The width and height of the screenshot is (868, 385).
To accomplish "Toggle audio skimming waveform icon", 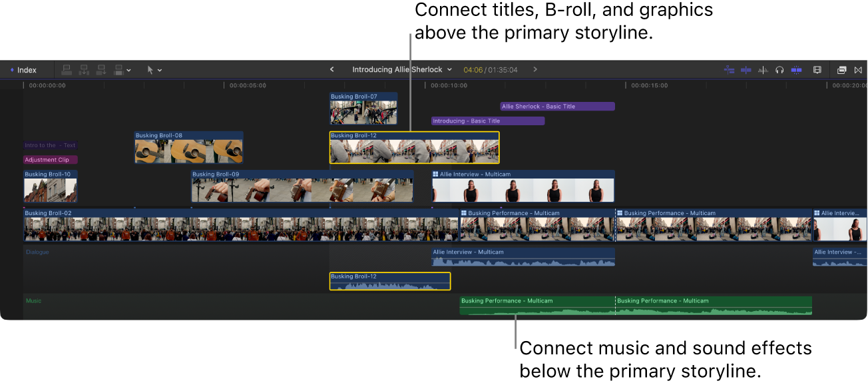I will [x=763, y=70].
